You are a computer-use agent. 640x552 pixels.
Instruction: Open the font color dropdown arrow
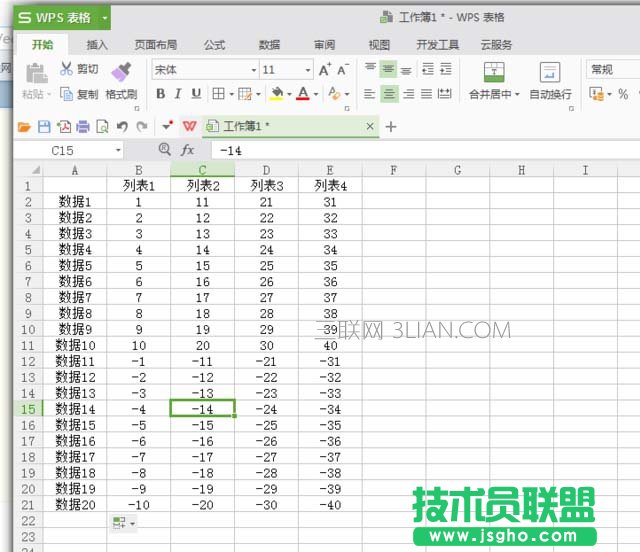[316, 94]
